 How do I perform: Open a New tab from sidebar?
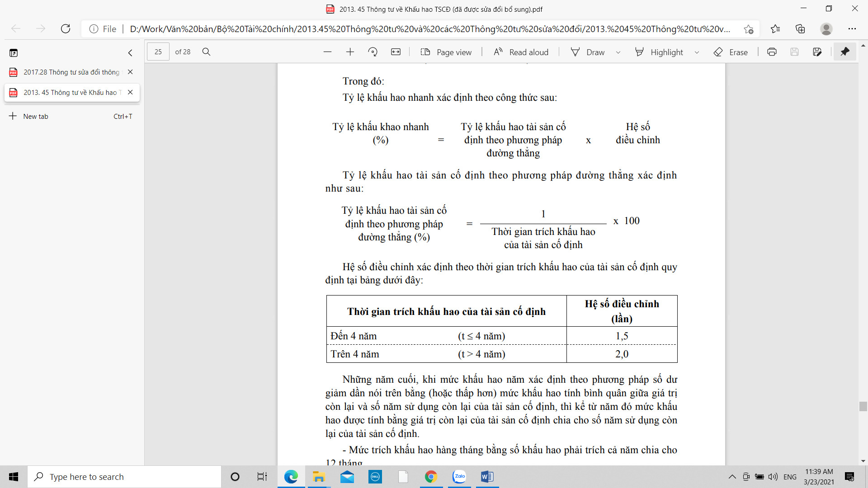click(36, 116)
